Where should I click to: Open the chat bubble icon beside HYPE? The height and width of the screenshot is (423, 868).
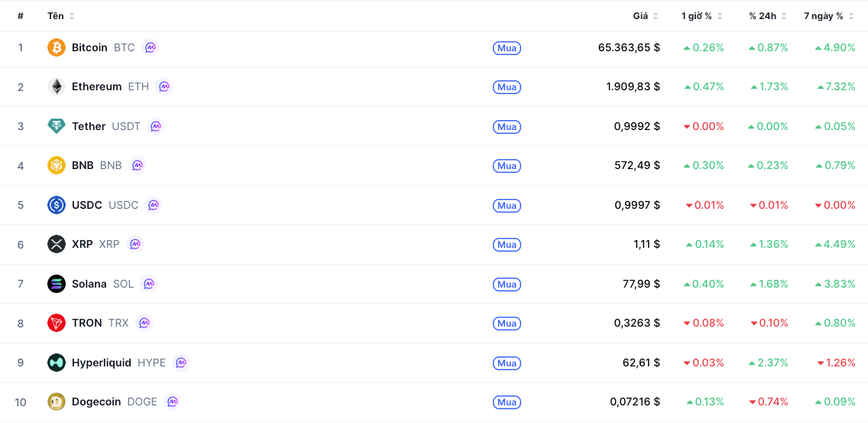[x=181, y=363]
